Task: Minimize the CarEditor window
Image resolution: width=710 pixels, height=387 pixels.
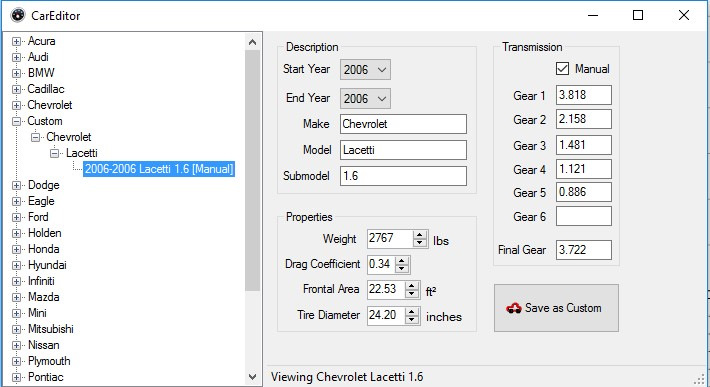Action: [x=593, y=15]
